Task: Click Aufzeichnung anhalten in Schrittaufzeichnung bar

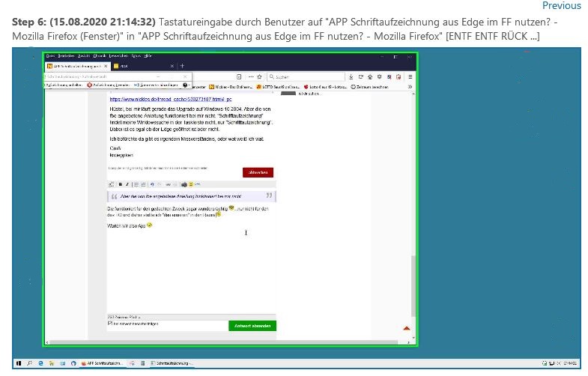Action: pos(64,85)
